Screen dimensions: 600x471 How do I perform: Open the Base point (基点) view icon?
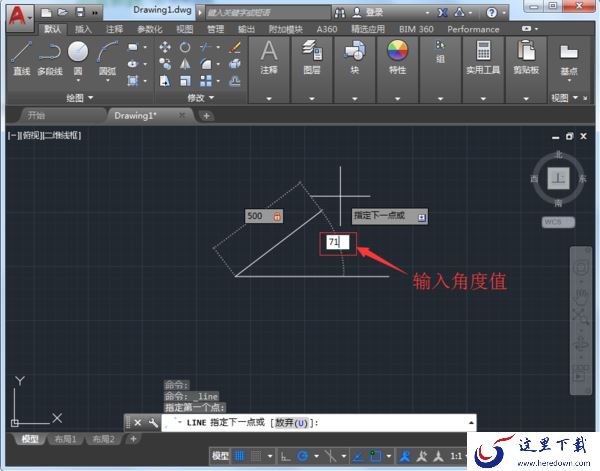click(x=569, y=59)
